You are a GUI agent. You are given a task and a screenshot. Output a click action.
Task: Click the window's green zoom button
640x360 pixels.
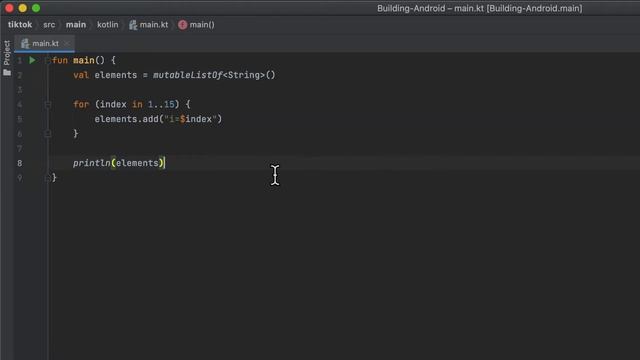[x=36, y=8]
